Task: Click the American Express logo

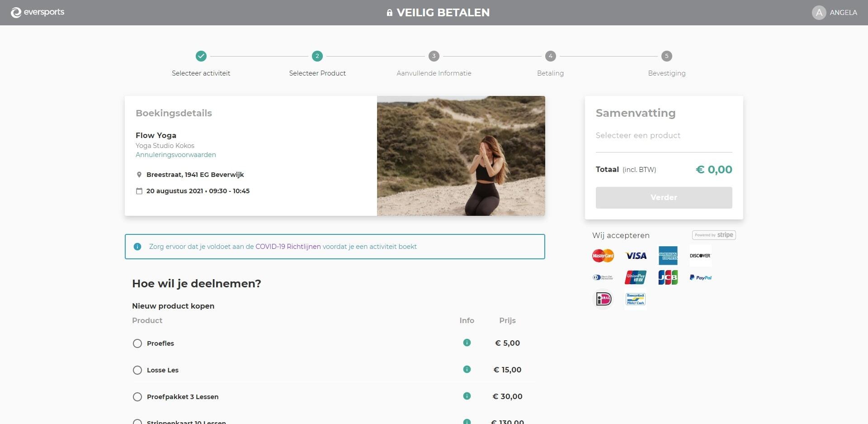Action: pyautogui.click(x=668, y=256)
